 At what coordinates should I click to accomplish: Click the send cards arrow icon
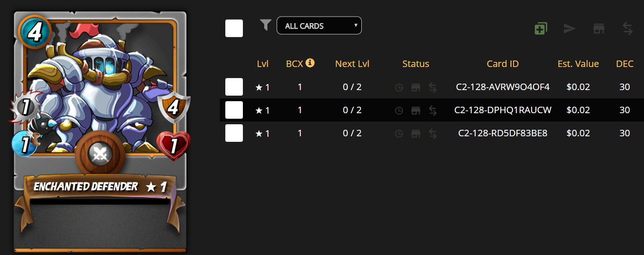(x=569, y=29)
